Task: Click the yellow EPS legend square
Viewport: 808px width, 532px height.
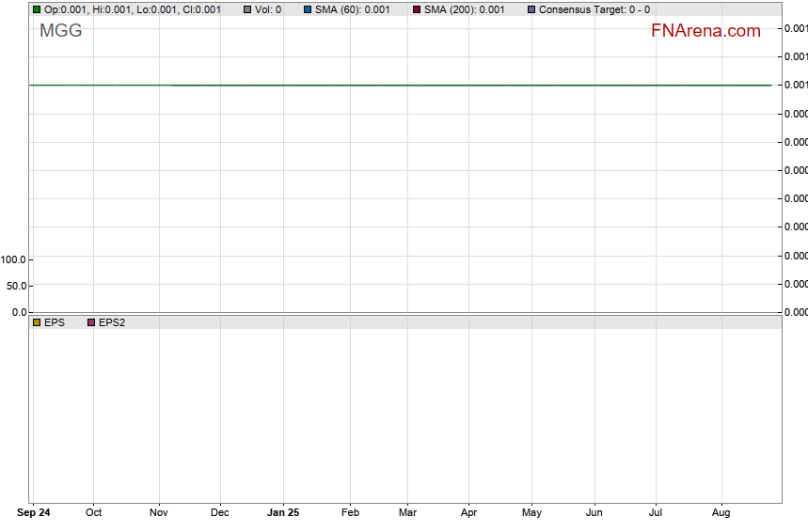Action: 37,322
